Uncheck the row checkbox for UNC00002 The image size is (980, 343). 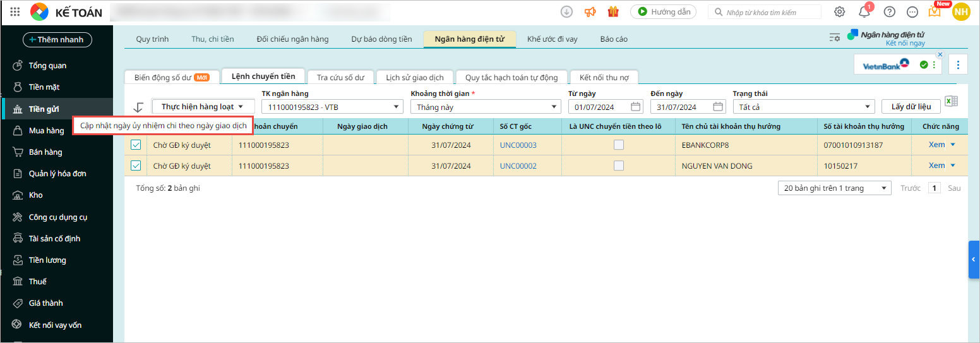tap(136, 165)
